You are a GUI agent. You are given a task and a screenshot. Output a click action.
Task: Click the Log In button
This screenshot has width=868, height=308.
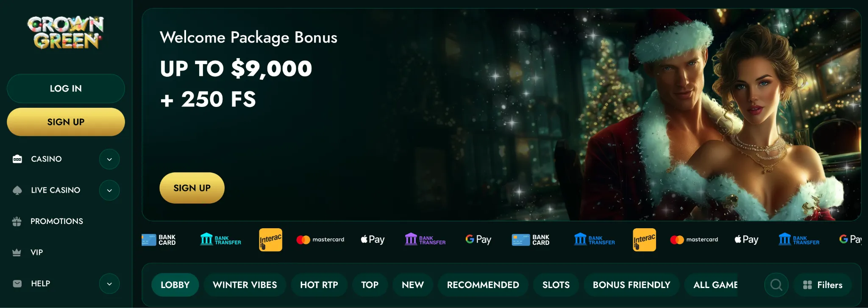pos(66,88)
